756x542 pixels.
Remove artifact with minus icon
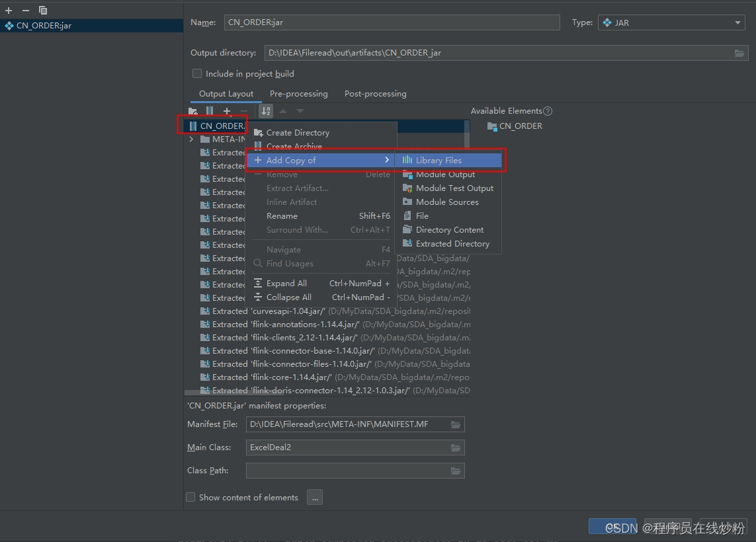(x=26, y=10)
